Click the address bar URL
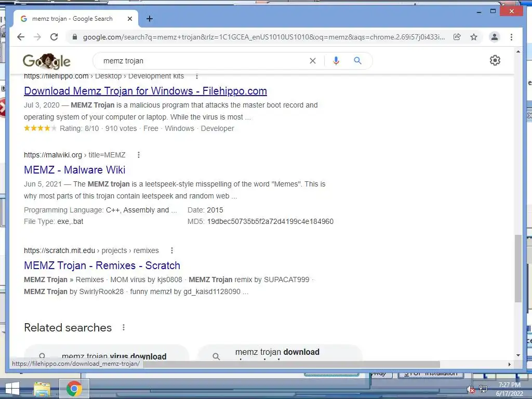 263,37
